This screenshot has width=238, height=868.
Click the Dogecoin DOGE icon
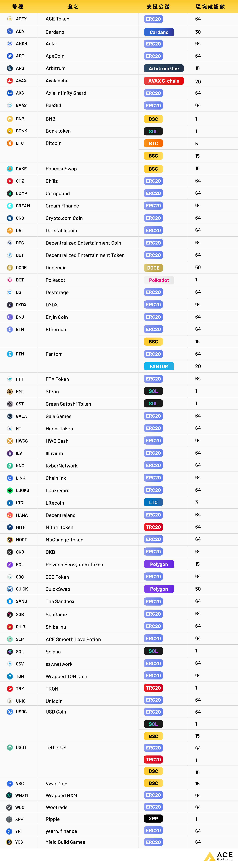pyautogui.click(x=10, y=268)
